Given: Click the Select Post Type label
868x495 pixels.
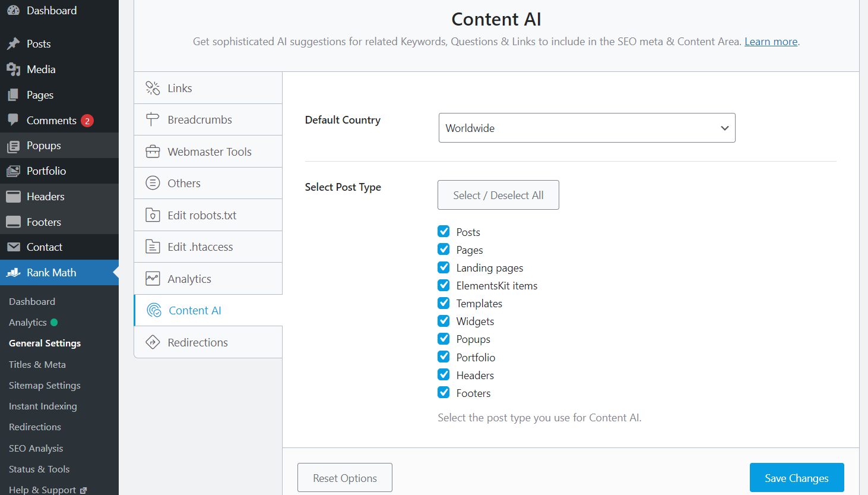Looking at the screenshot, I should pos(343,187).
